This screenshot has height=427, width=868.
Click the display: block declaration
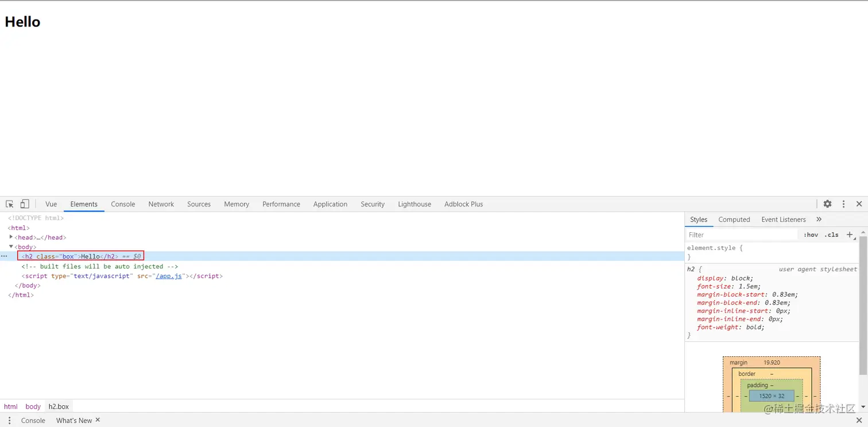point(725,278)
